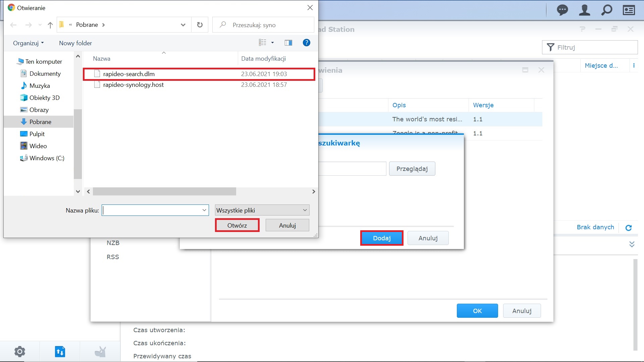Screen dimensions: 644x362
Task: Sort by Opis column header
Action: click(399, 105)
